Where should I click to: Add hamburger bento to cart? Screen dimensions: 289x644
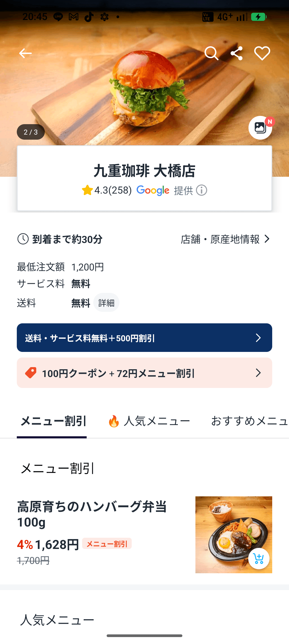point(259,559)
